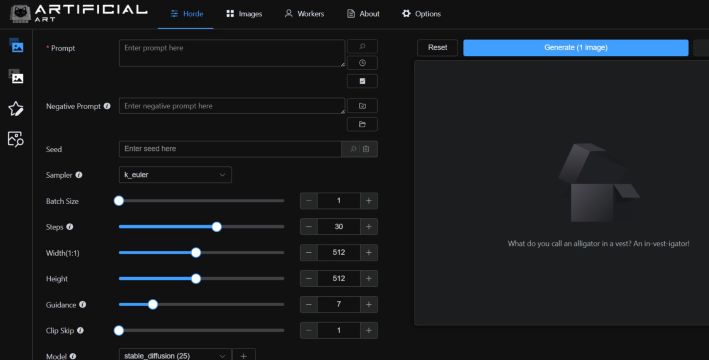Click the Model info icon
Screen dimensions: 709x360
tap(73, 356)
